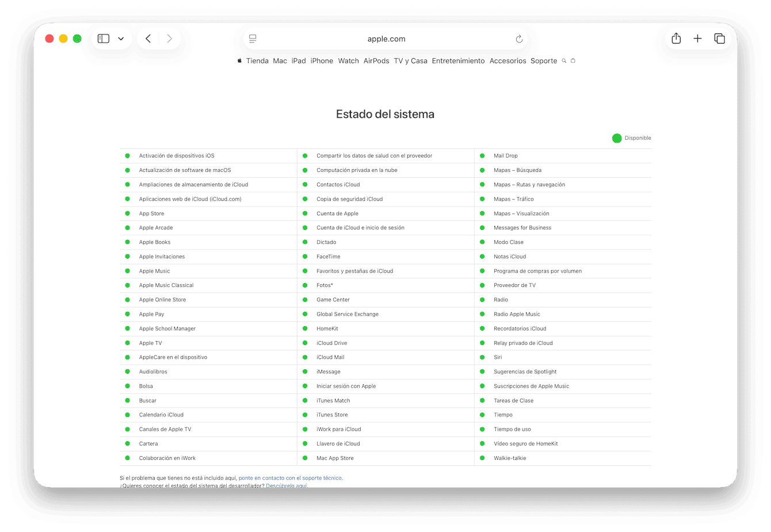This screenshot has height=532, width=771.
Task: Click the Apple logo in the site navigation
Action: (x=239, y=60)
